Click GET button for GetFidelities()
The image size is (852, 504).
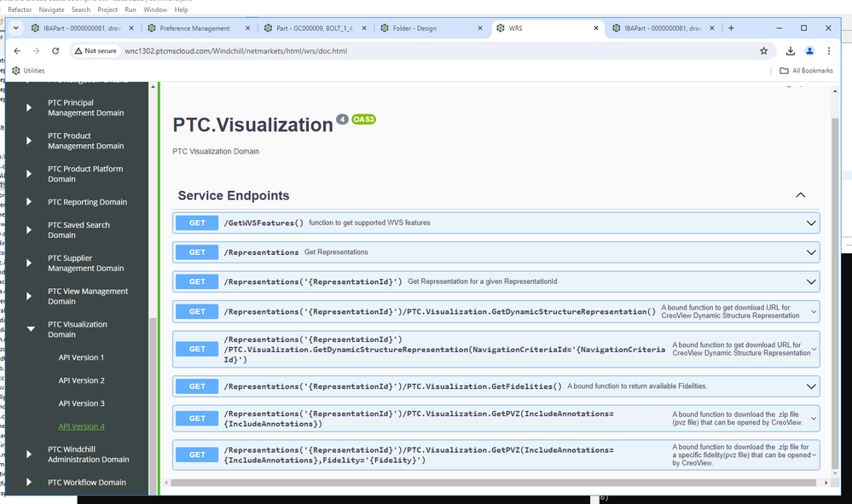click(x=197, y=386)
